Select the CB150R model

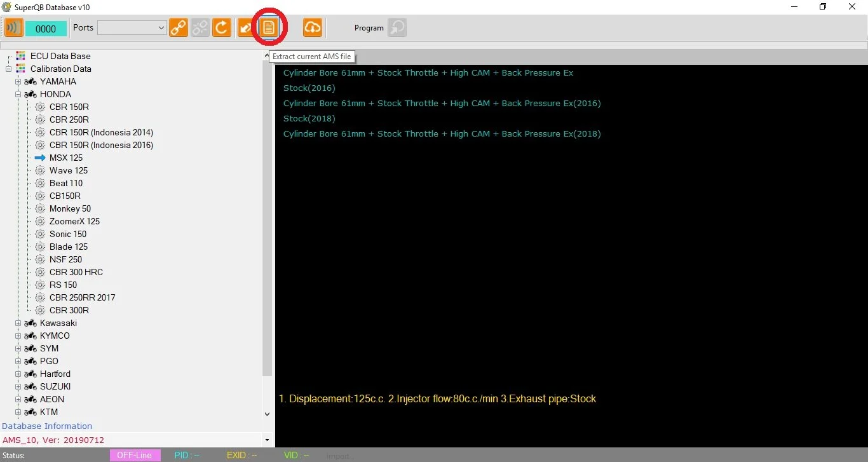[65, 196]
